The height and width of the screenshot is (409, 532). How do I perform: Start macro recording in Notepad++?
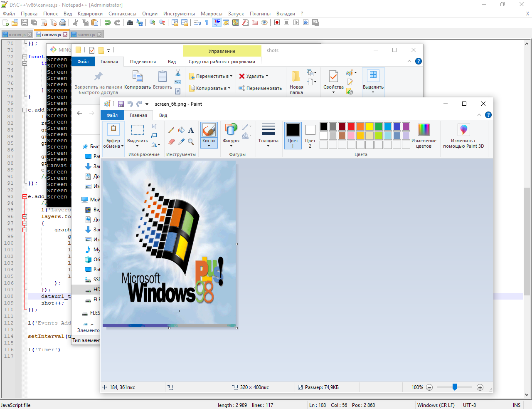click(277, 22)
